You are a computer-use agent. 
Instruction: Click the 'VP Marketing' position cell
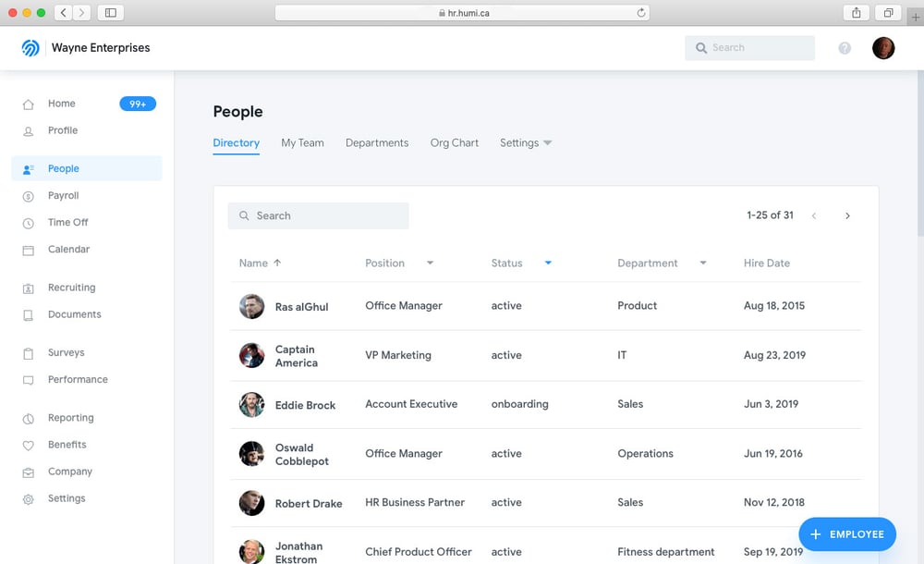click(397, 355)
